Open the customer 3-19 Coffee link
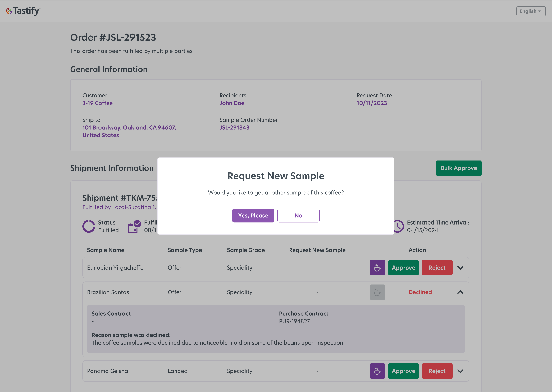552x392 pixels. point(97,103)
